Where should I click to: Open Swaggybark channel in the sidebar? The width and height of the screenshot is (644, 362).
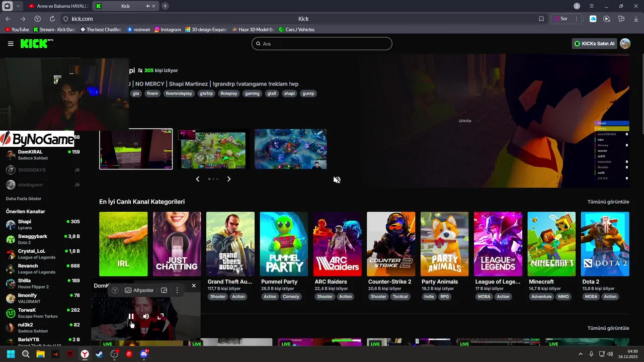[x=43, y=239]
